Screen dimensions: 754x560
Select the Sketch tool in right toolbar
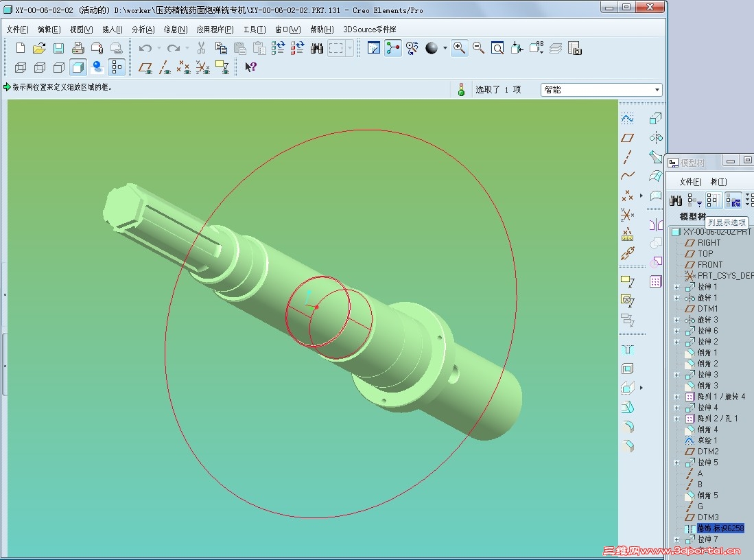click(x=627, y=118)
